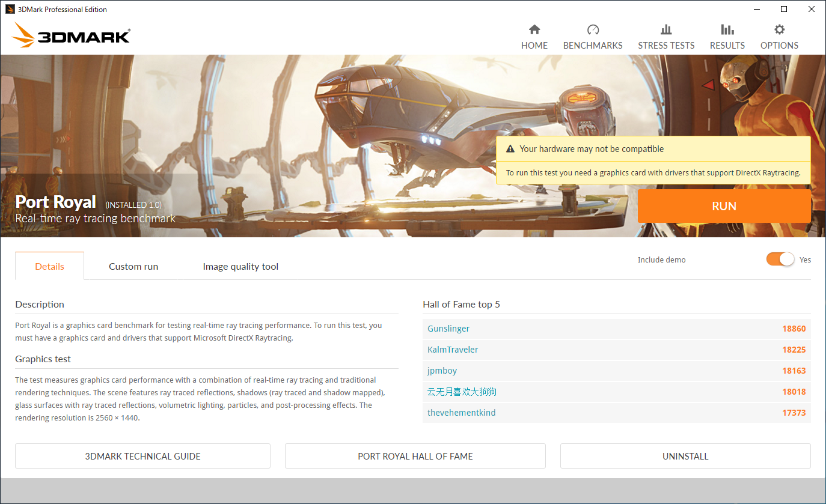
Task: Click the score 18163
Action: point(794,371)
